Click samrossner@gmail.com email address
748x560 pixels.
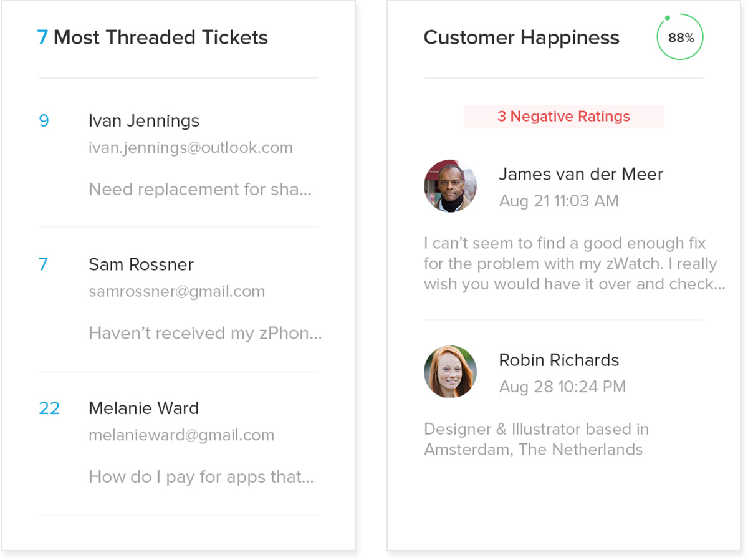pos(176,291)
